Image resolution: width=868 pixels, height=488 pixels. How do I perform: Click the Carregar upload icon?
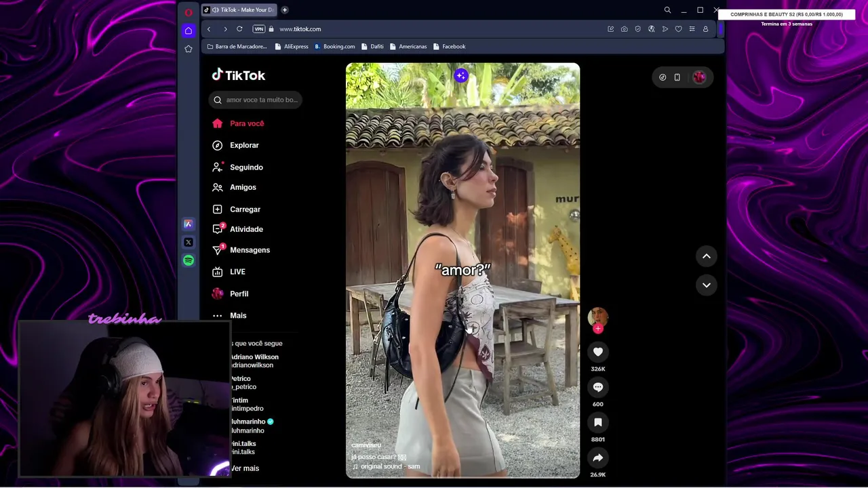tap(217, 209)
